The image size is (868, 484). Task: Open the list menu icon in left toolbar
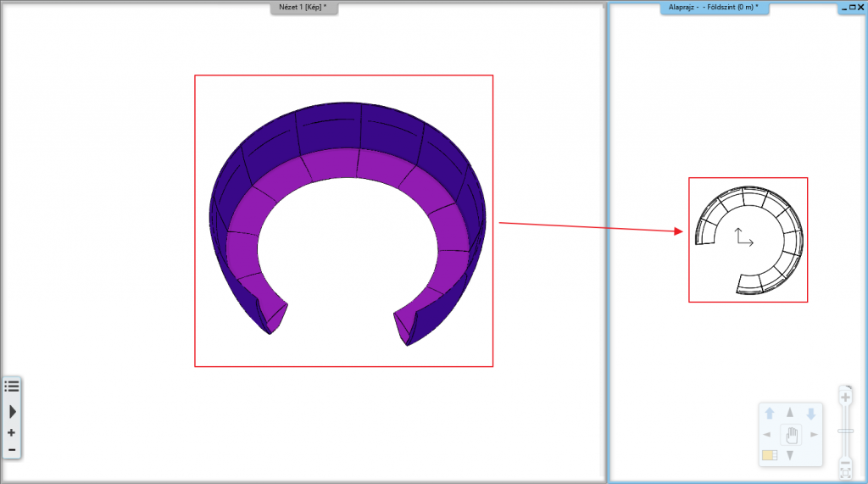tap(12, 386)
